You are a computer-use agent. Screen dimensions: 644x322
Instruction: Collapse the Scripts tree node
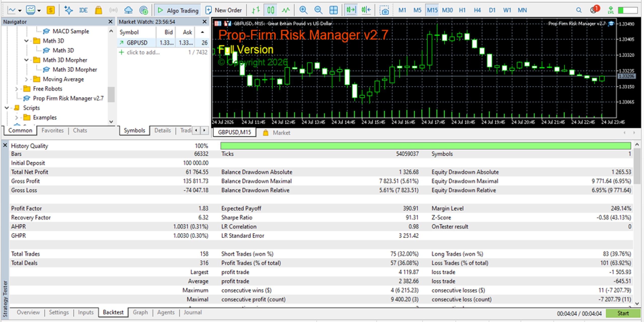click(x=7, y=108)
